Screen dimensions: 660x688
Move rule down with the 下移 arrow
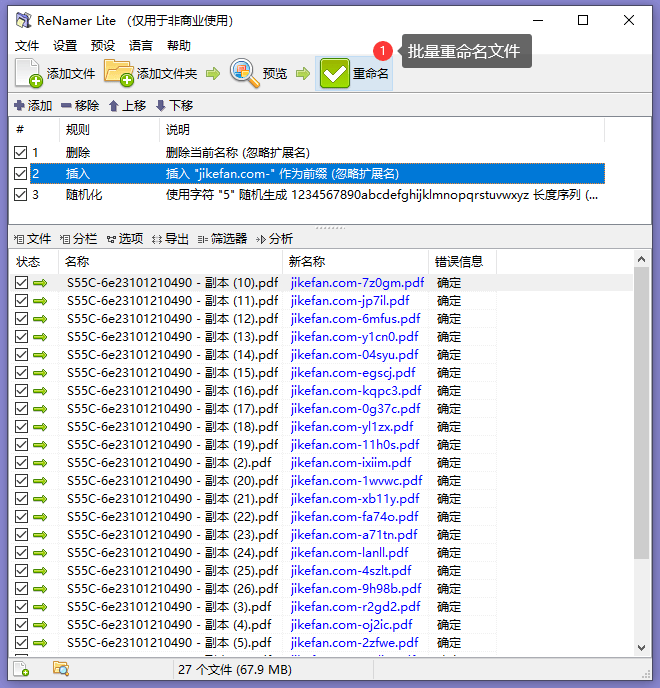click(x=161, y=106)
